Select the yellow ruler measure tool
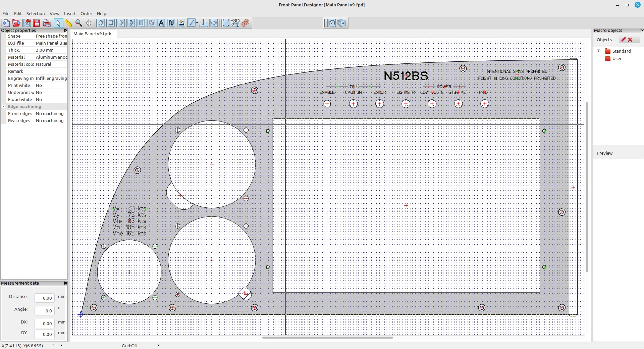This screenshot has height=349, width=644. tap(68, 23)
